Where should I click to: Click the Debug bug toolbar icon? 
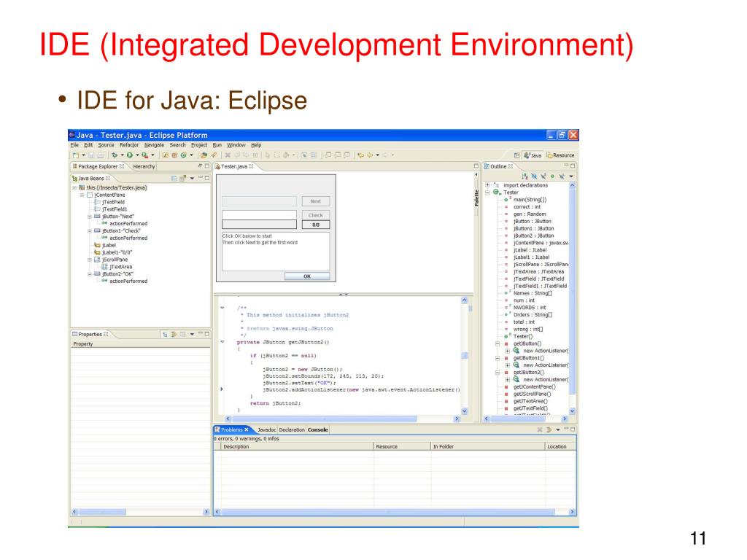coord(115,155)
